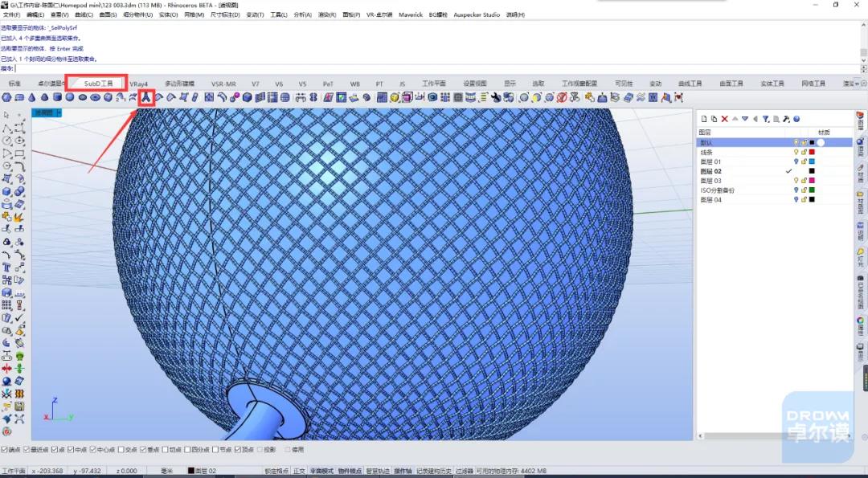Viewport: 868px width, 478px height.
Task: Open the Maverick menu
Action: (x=410, y=15)
